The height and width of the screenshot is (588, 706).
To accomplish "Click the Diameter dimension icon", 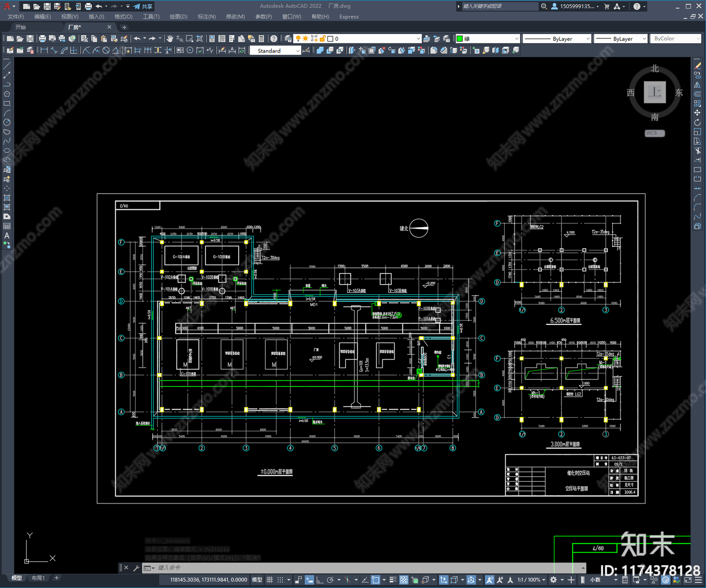I will coord(106,50).
